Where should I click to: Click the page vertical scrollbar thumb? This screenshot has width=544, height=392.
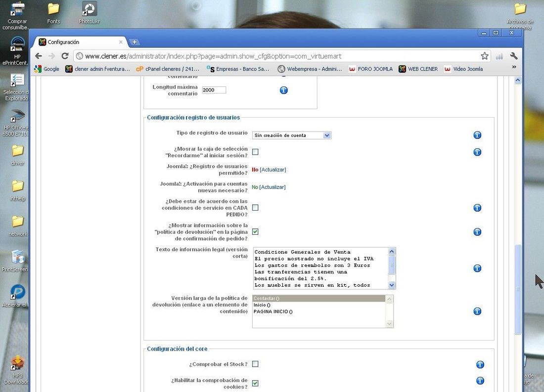pyautogui.click(x=518, y=289)
